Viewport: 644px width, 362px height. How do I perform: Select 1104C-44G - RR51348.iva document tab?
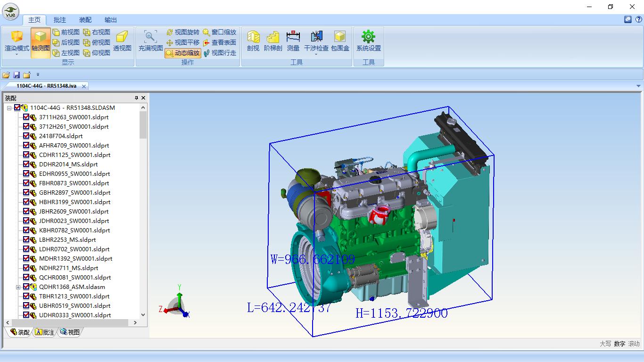tap(46, 86)
